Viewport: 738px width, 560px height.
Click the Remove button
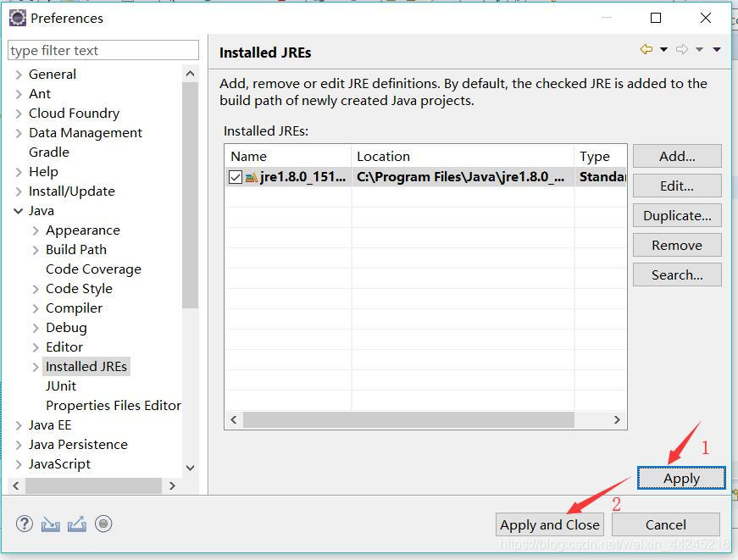677,245
